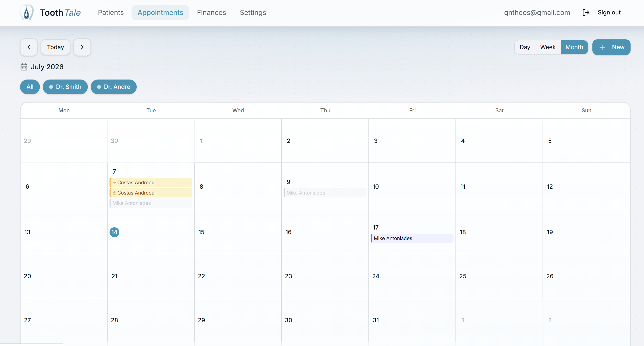This screenshot has height=346, width=644.
Task: Select highlighted date 14
Action: click(x=114, y=232)
